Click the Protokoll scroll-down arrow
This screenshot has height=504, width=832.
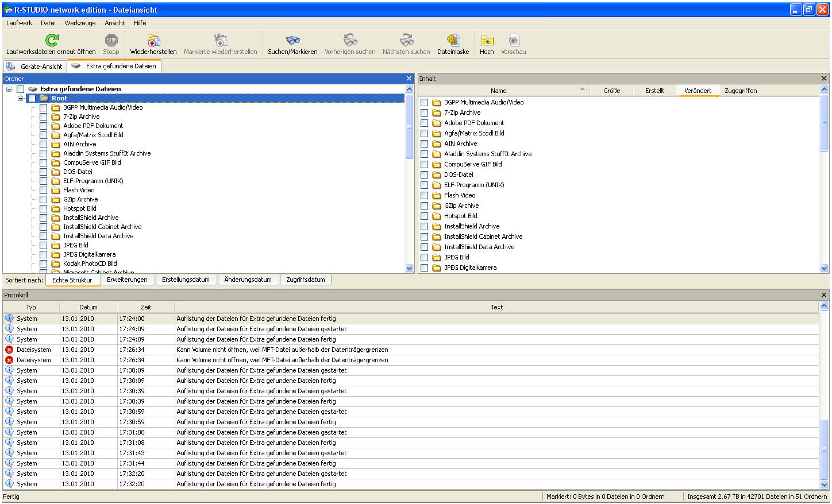(x=824, y=484)
